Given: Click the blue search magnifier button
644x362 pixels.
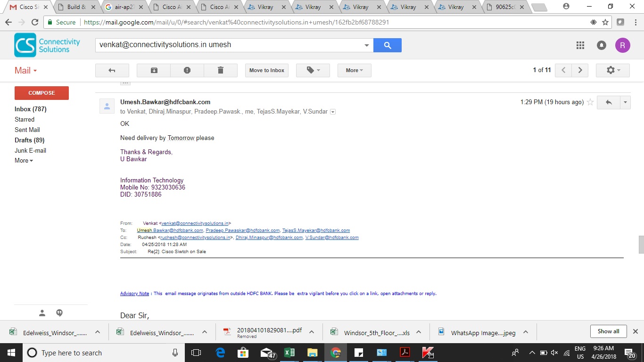Looking at the screenshot, I should point(387,45).
